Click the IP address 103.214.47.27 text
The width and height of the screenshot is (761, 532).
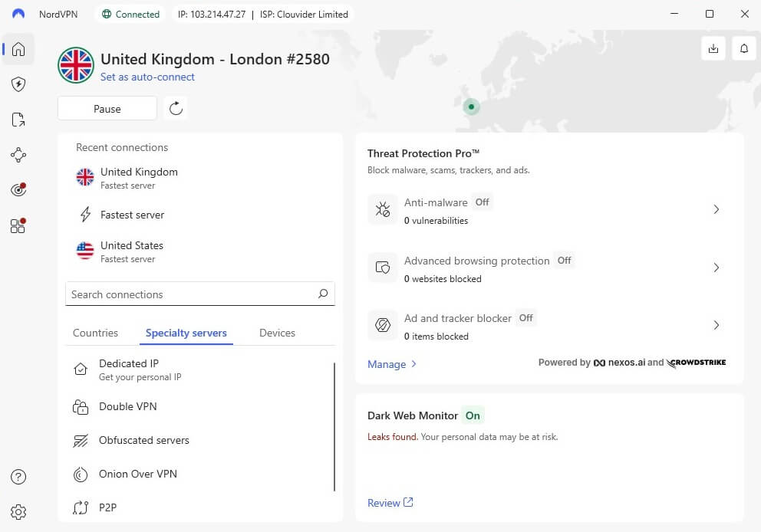212,14
